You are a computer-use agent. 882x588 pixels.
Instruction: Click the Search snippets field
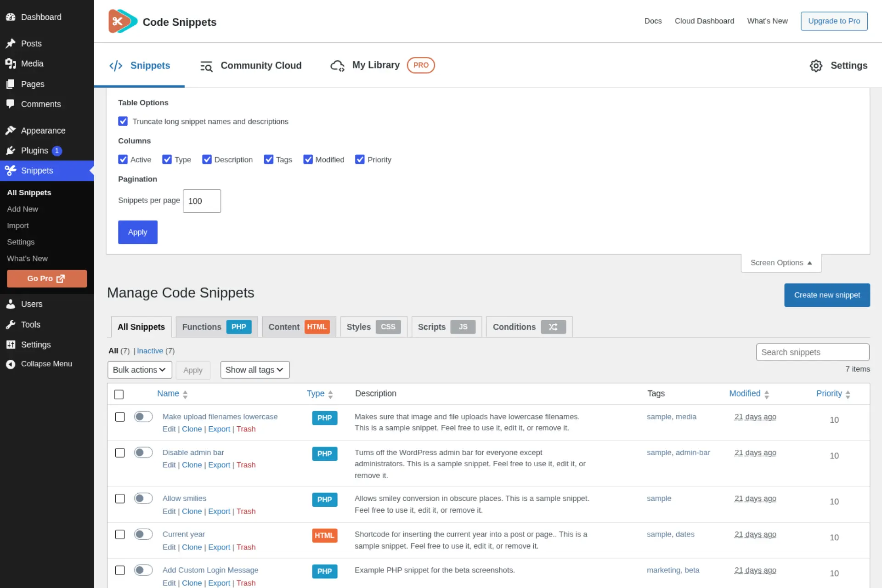point(813,352)
